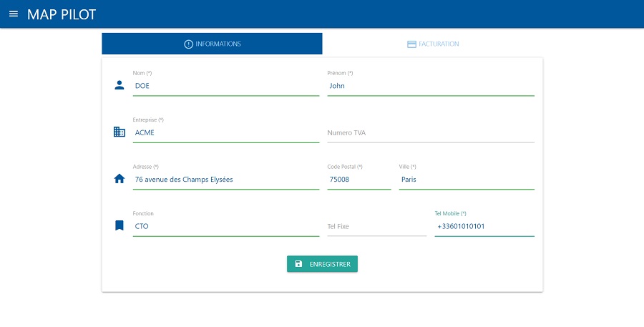Image resolution: width=644 pixels, height=327 pixels.
Task: Click the Code Postal field 75008
Action: pos(358,180)
